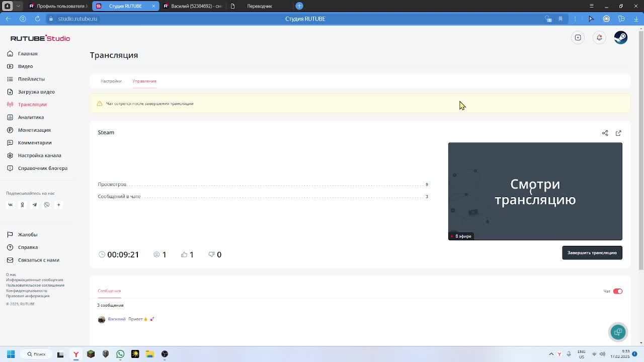Click the RUTUBE Studio logo
Viewport: 644px width, 362px height.
[x=40, y=38]
